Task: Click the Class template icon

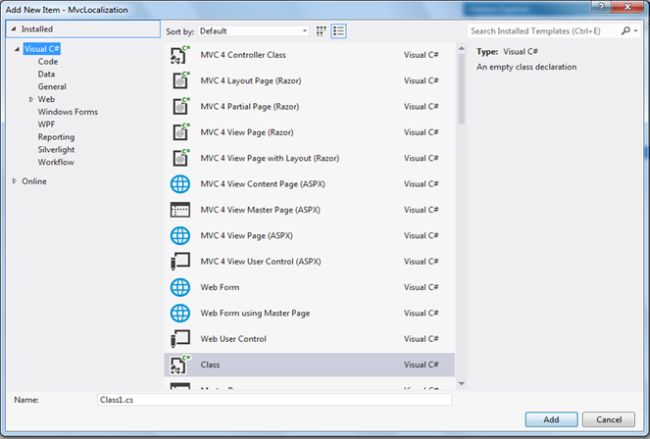Action: [x=180, y=365]
